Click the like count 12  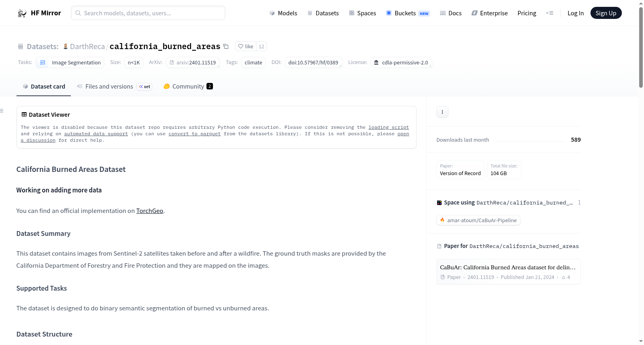point(261,46)
